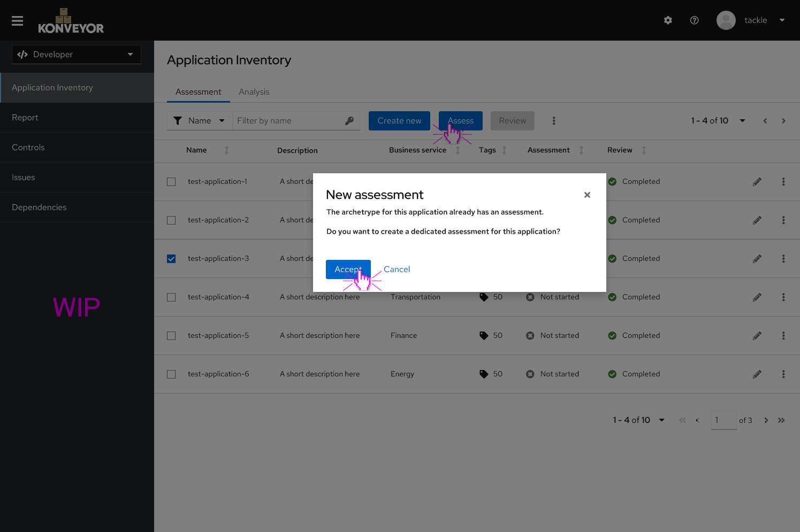
Task: Select the checkbox for test-application-5
Action: [171, 335]
